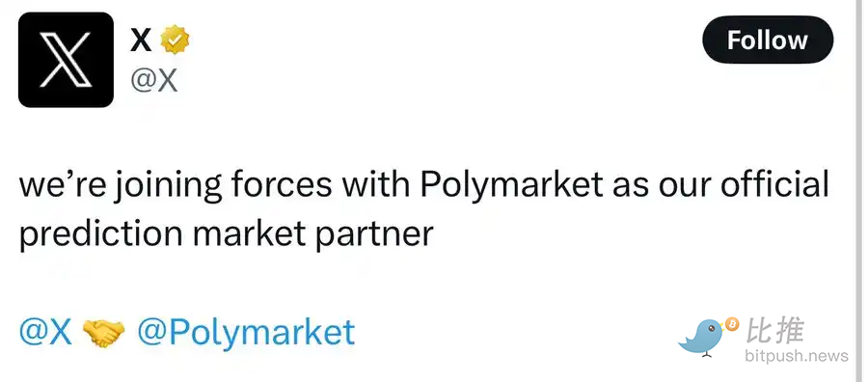Click the word "partner" in tweet
The height and width of the screenshot is (382, 868).
374,235
